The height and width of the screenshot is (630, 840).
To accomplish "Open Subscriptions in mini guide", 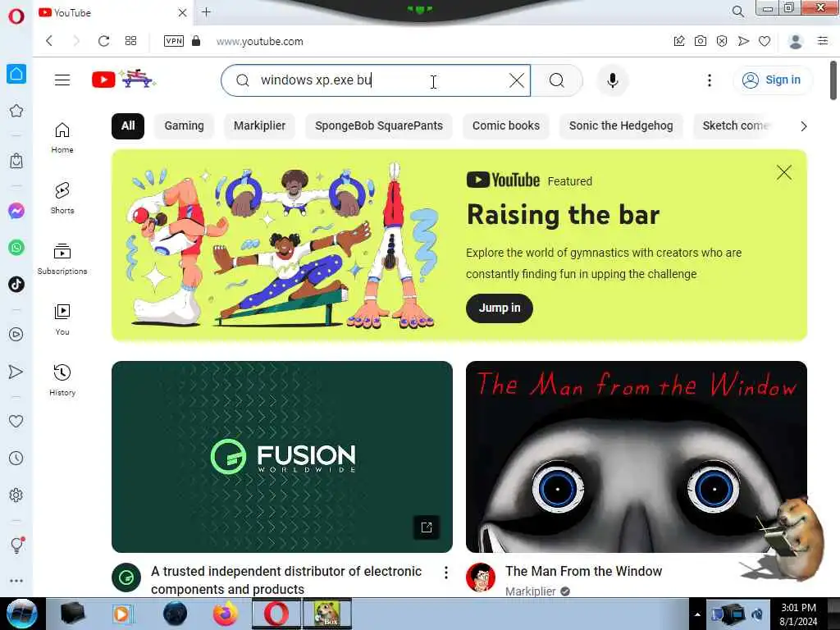I will click(x=62, y=259).
